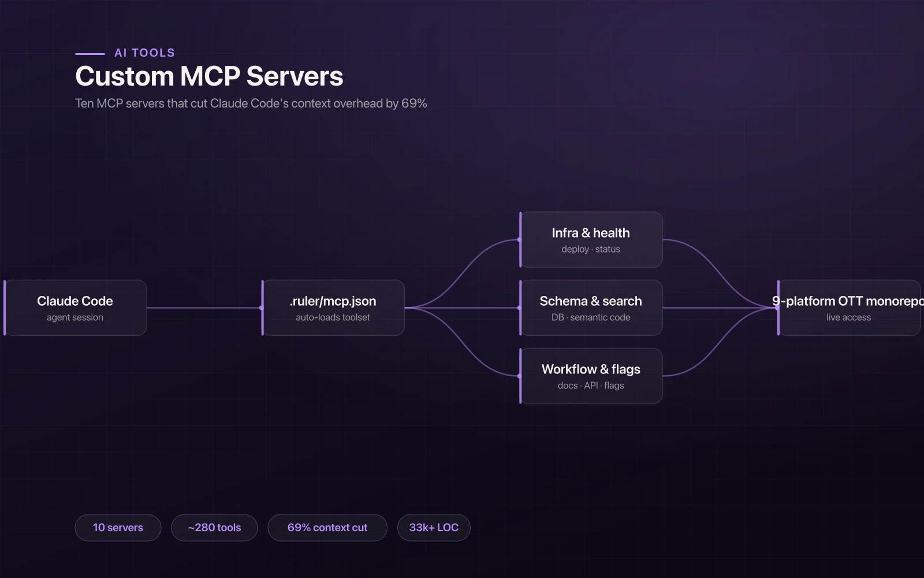The width and height of the screenshot is (924, 578).
Task: Select the Schema & search node
Action: click(x=591, y=307)
